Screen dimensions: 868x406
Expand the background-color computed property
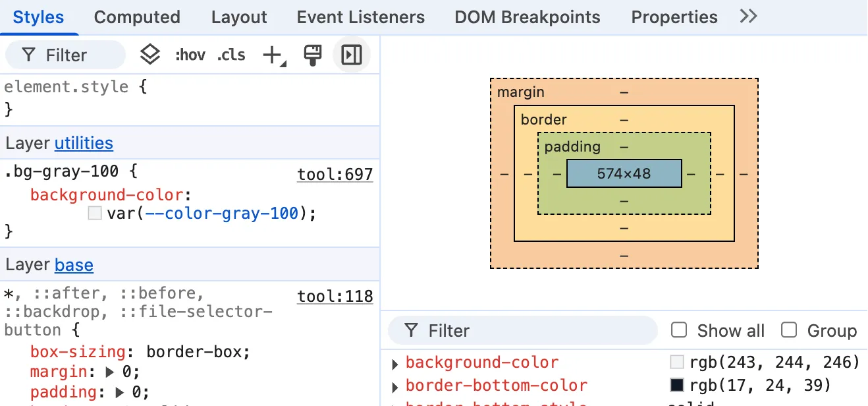[x=394, y=362]
